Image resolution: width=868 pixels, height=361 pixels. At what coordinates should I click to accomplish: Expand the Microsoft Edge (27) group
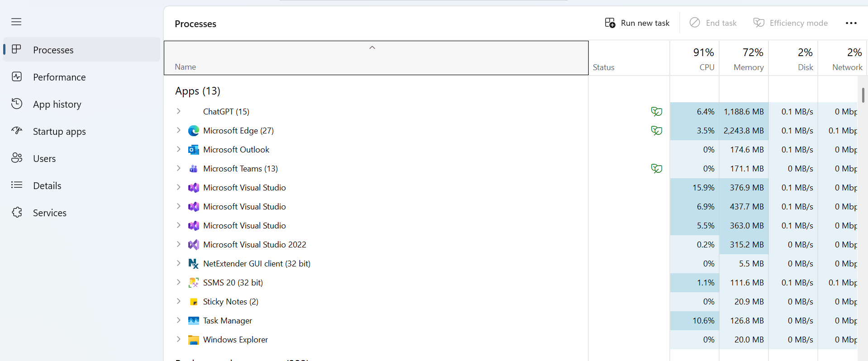[x=179, y=130]
